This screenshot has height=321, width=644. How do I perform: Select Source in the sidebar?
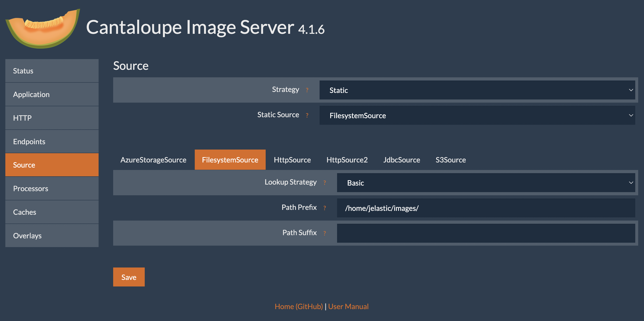52,165
